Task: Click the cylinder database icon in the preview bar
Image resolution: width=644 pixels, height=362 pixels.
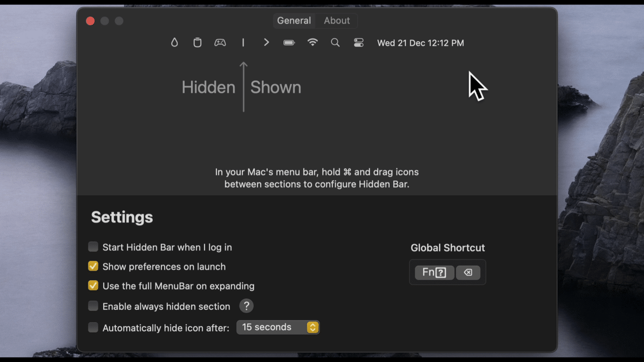Action: [197, 43]
